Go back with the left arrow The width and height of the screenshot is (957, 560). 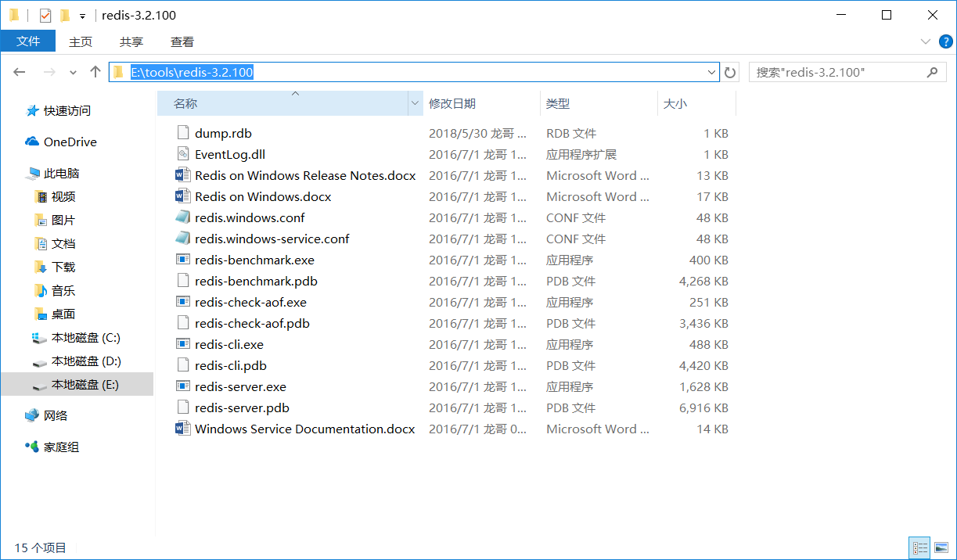point(20,72)
